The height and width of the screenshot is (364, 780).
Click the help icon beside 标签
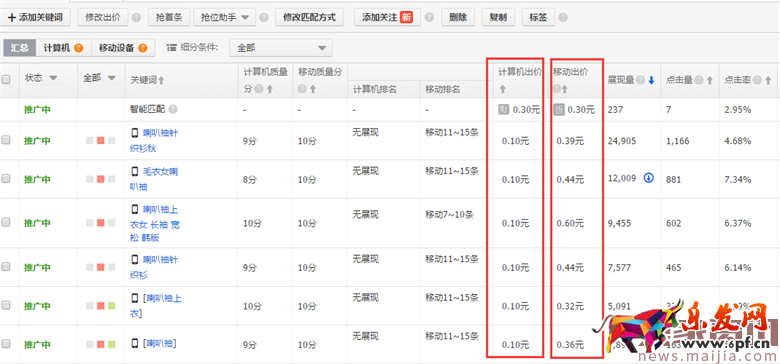click(x=563, y=18)
